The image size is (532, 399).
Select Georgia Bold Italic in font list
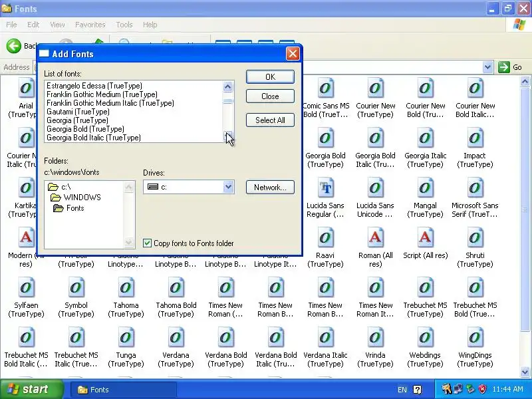click(94, 138)
